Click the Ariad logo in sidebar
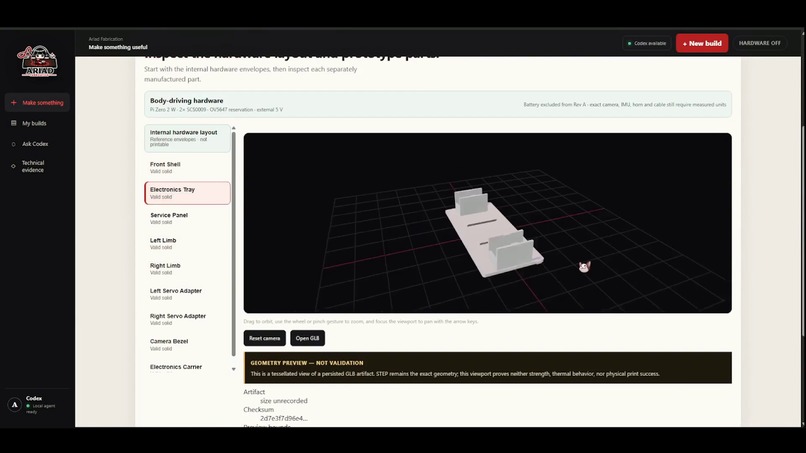This screenshot has height=453, width=806. click(x=38, y=61)
